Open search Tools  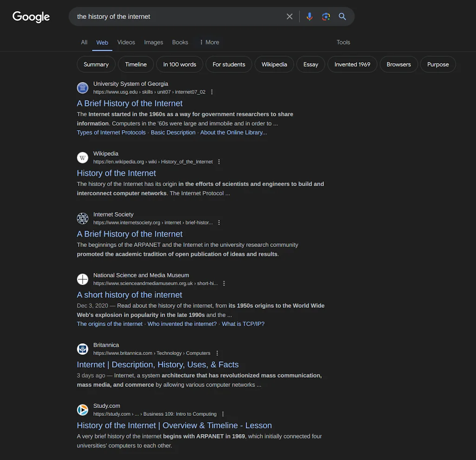[x=343, y=42]
